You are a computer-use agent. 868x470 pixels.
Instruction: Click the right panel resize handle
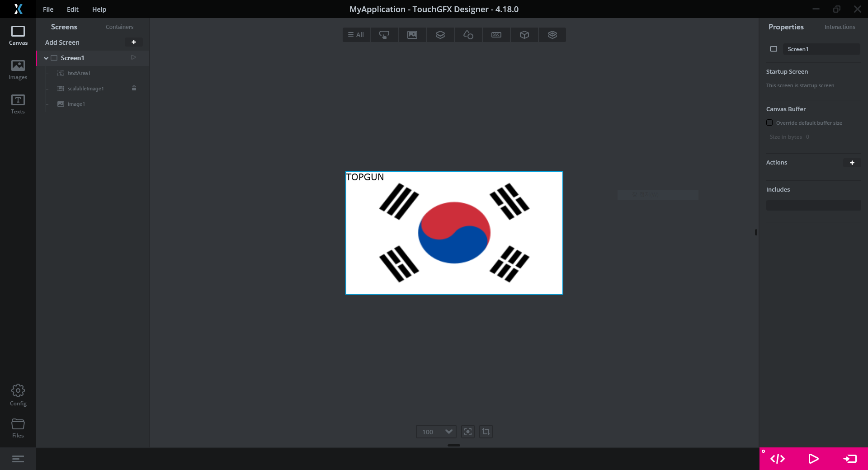coord(756,232)
